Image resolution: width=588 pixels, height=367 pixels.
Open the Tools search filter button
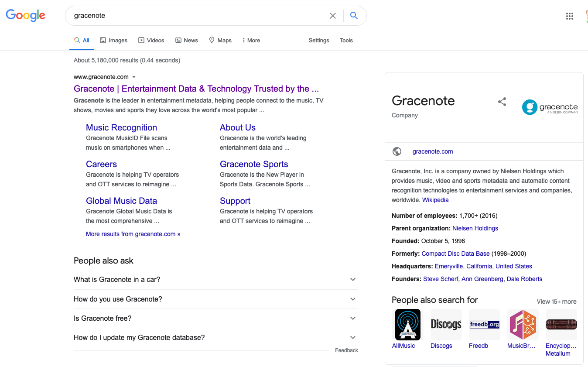[346, 40]
